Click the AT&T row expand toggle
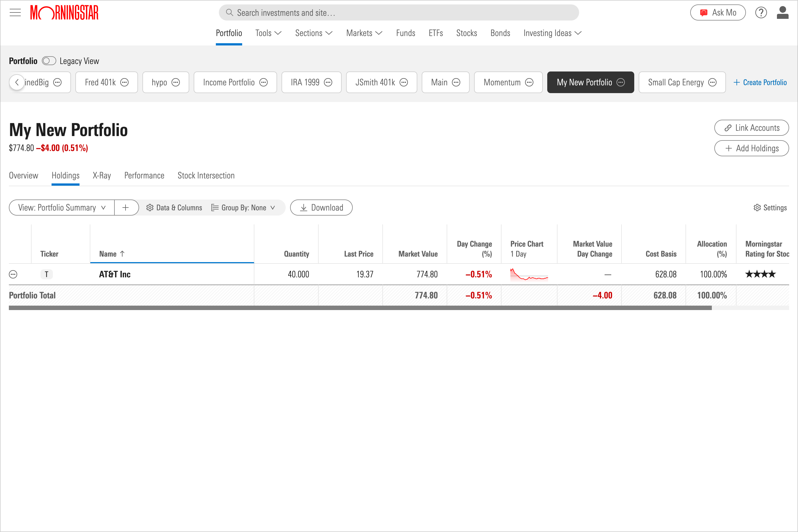The height and width of the screenshot is (532, 798). [x=14, y=274]
